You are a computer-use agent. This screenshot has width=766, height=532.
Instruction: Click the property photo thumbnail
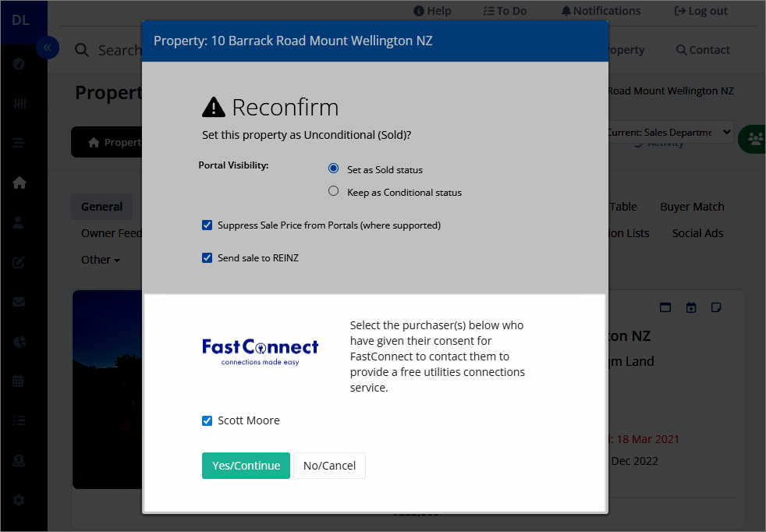(x=108, y=389)
